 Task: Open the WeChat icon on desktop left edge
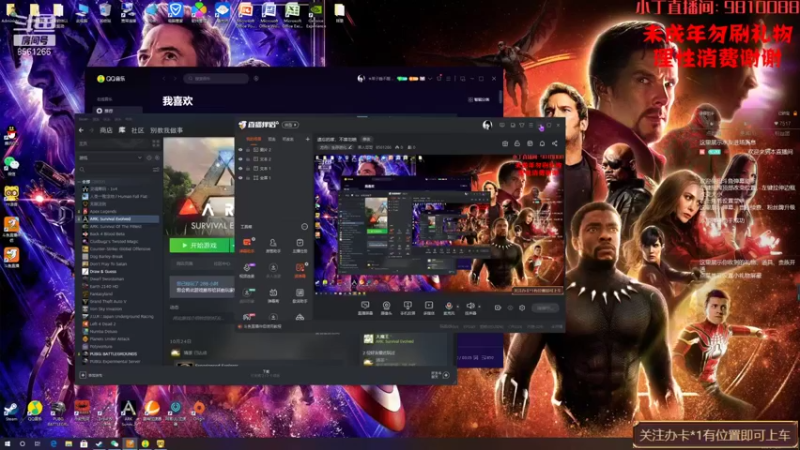pyautogui.click(x=11, y=165)
